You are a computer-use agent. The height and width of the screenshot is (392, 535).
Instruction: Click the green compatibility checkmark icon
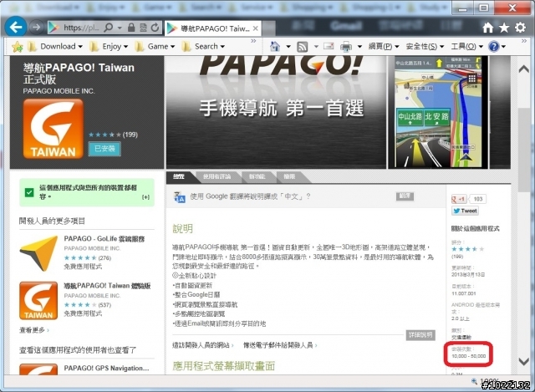pyautogui.click(x=29, y=193)
